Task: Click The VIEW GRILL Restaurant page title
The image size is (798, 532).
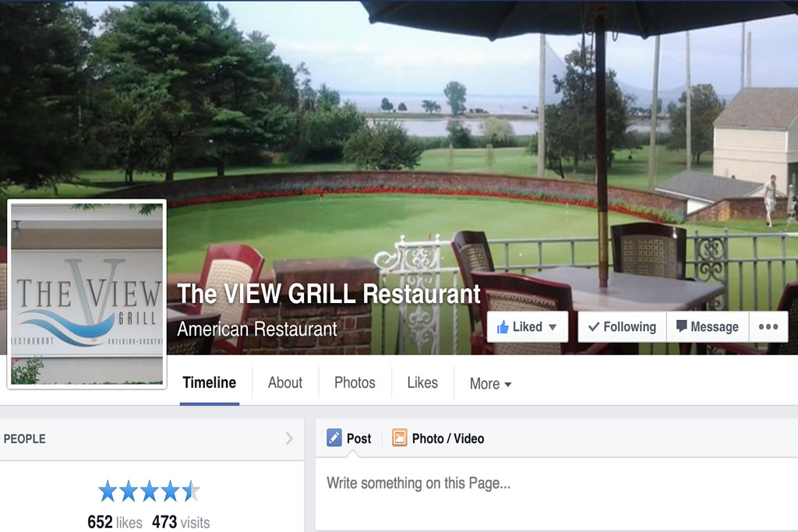Action: tap(329, 294)
